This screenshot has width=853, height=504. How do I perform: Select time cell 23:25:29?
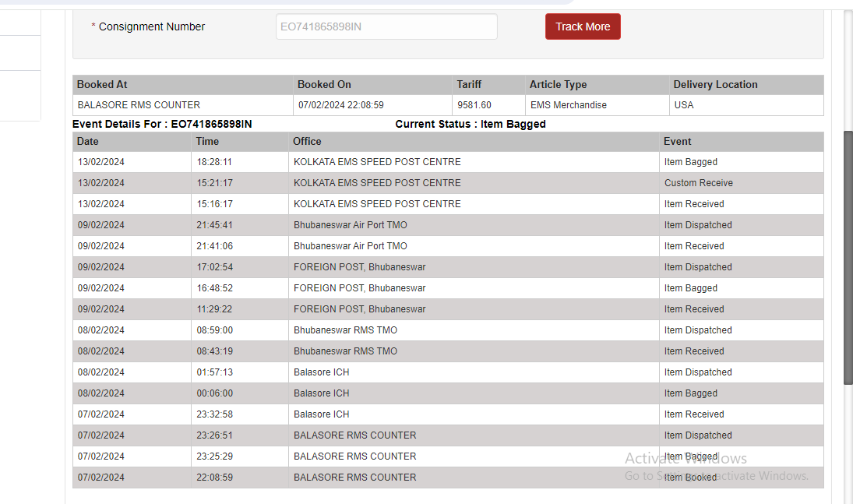click(x=240, y=456)
